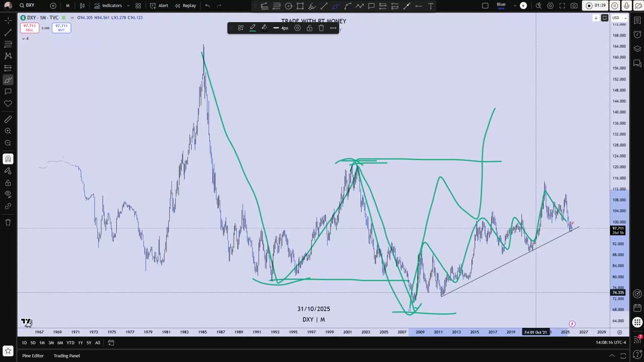The image size is (644, 362).
Task: Add a symbol to compare
Action: pyautogui.click(x=53, y=6)
